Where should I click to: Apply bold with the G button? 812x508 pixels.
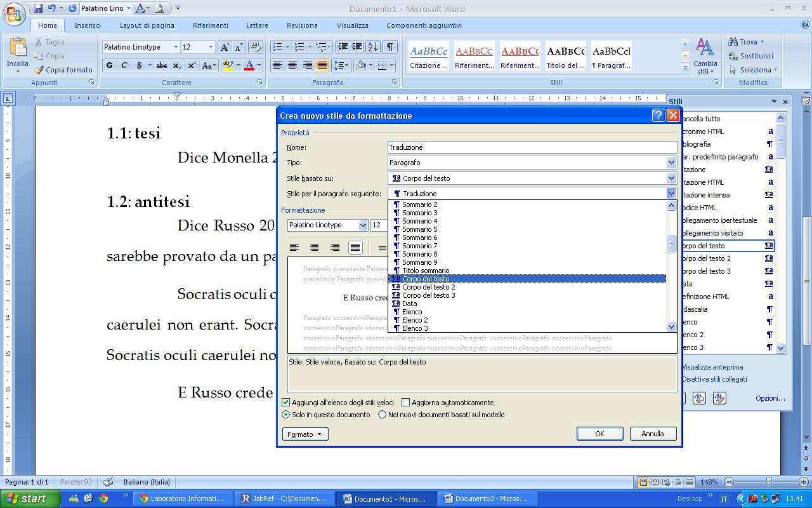click(x=109, y=65)
